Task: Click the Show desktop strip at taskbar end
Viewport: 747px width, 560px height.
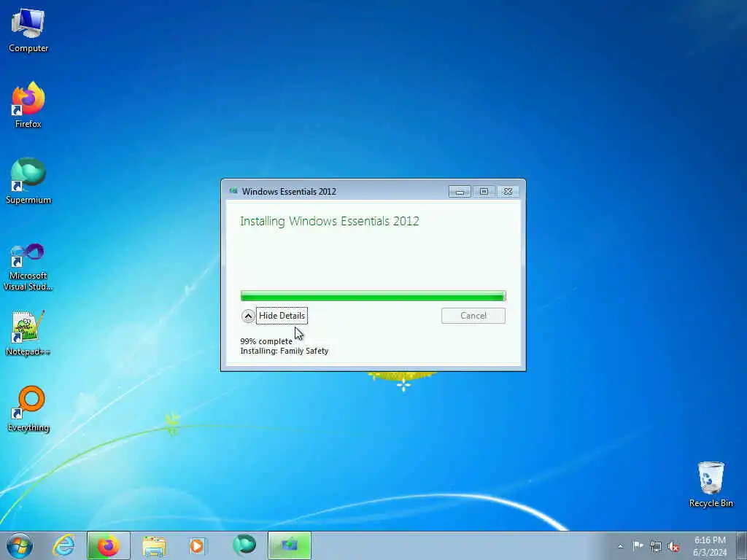Action: [x=742, y=545]
